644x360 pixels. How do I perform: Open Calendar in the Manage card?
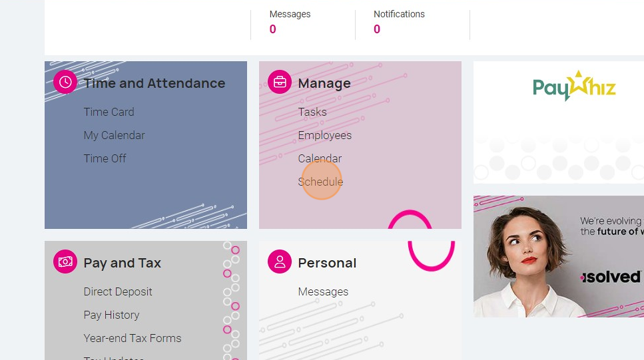click(x=320, y=158)
